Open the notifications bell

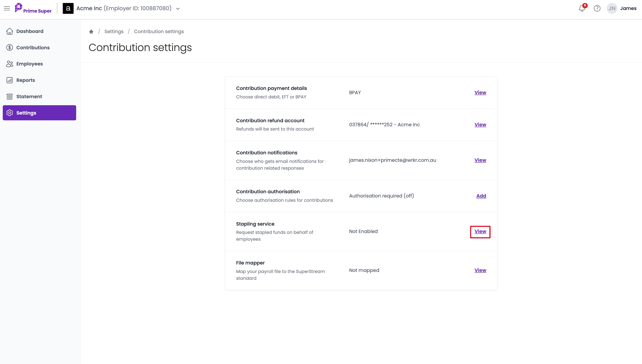582,8
